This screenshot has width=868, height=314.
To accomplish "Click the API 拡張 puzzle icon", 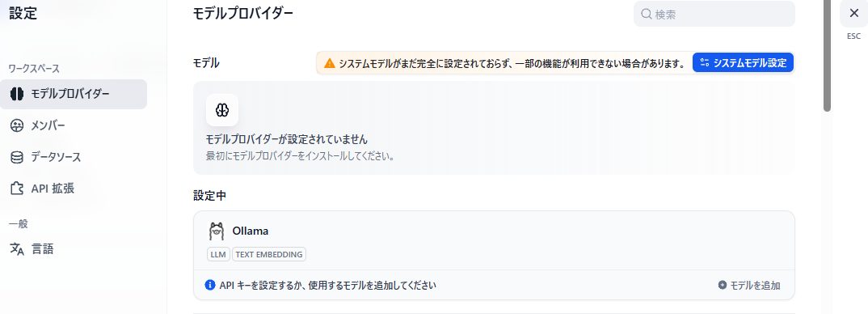I will [x=17, y=189].
